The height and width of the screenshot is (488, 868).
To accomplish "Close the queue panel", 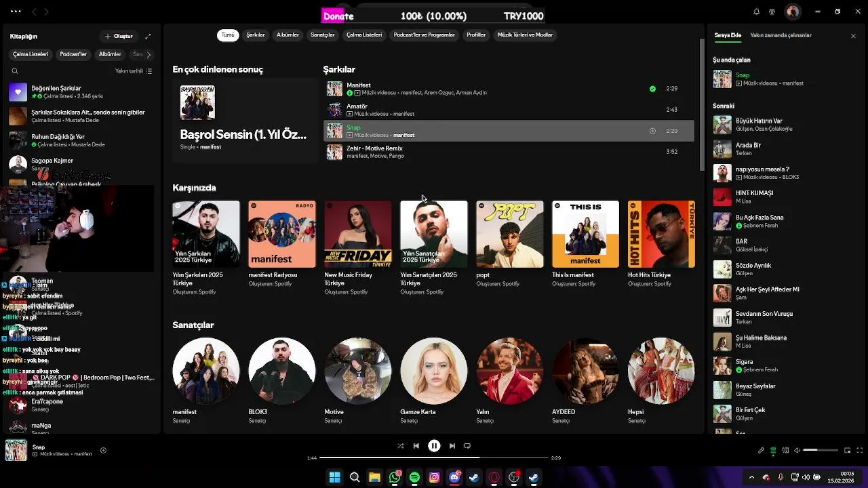I will 853,36.
